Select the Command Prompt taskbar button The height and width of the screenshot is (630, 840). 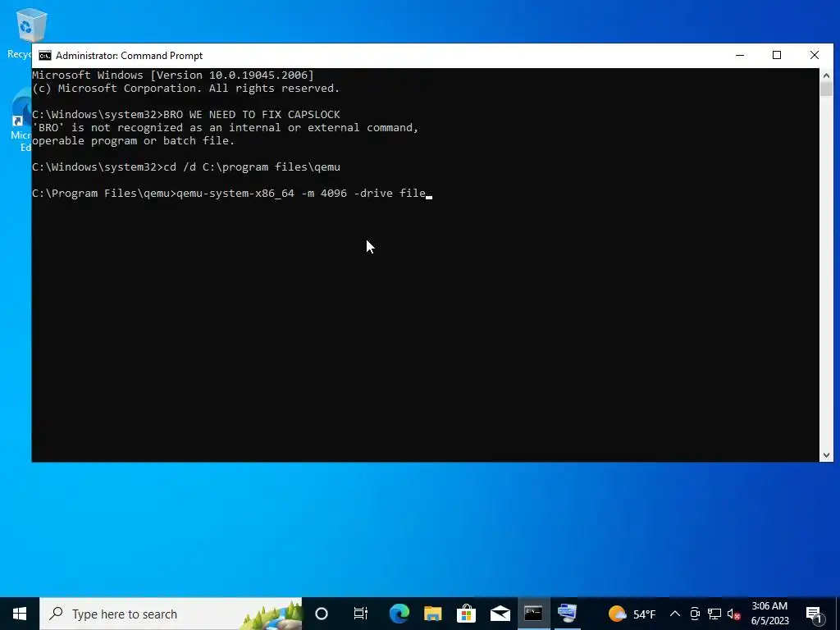coord(533,614)
